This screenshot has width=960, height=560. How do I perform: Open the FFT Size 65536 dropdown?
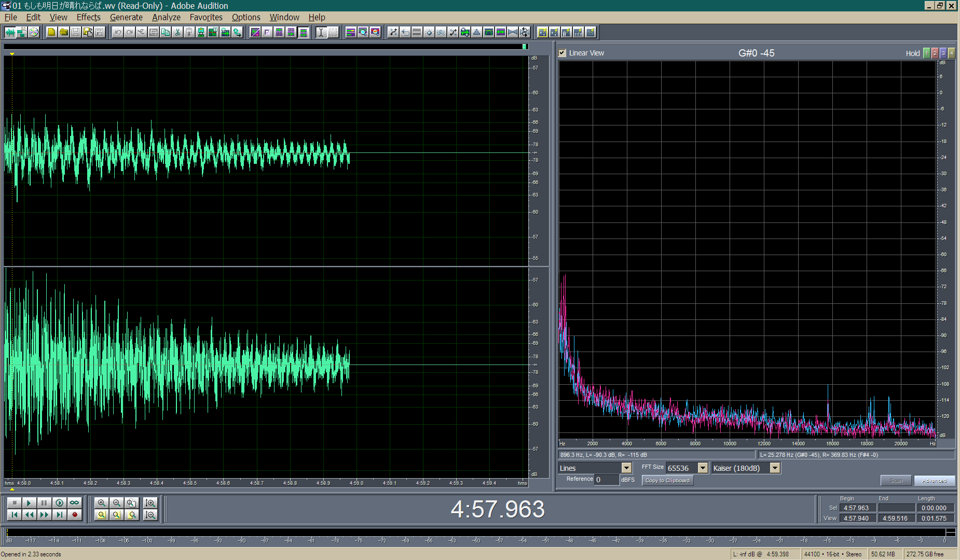pos(703,468)
